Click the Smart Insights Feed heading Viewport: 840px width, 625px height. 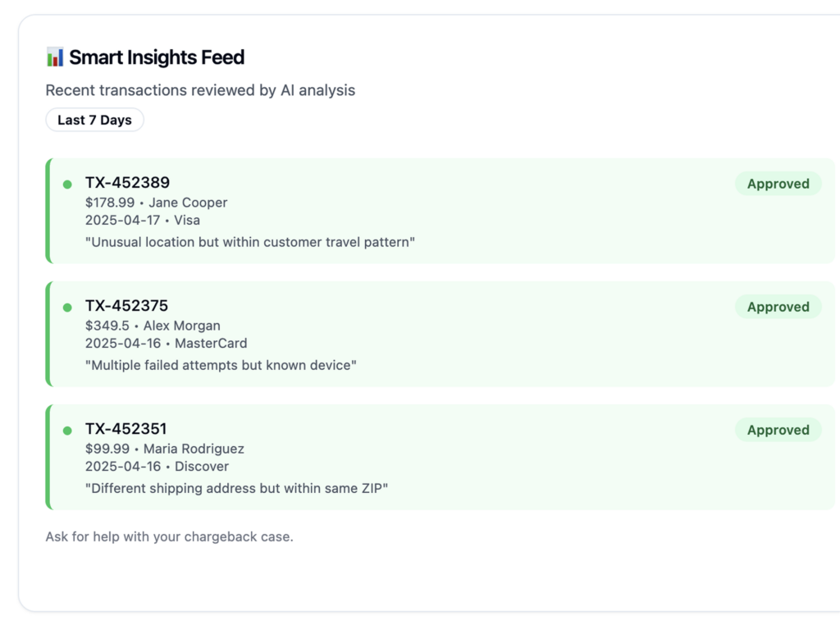[x=157, y=57]
